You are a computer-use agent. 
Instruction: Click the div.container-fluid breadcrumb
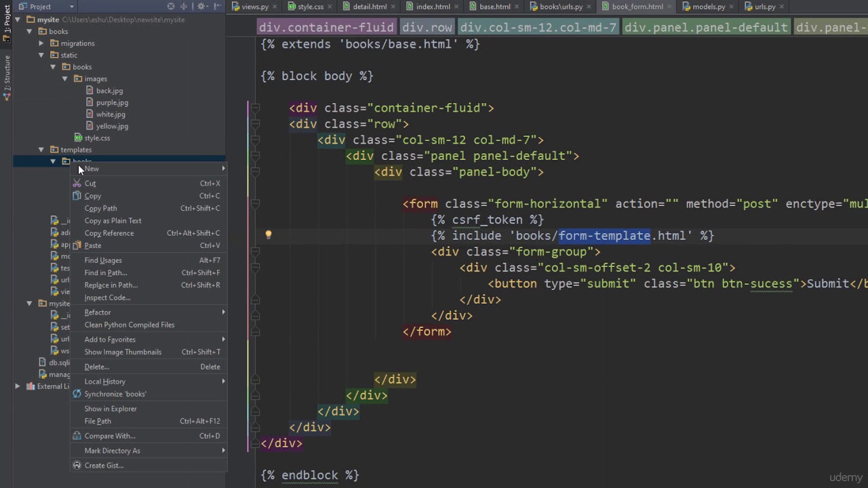326,28
